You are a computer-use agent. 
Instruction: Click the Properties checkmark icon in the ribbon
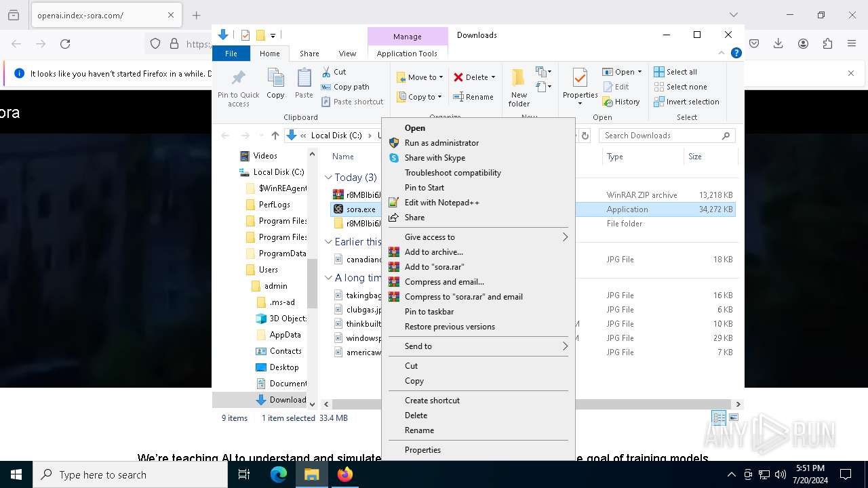tap(580, 77)
